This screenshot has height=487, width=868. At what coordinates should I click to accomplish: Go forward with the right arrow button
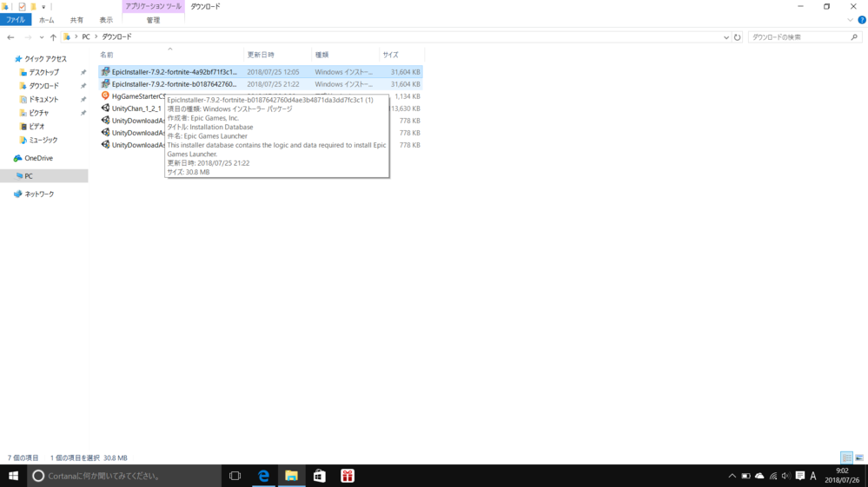click(27, 37)
